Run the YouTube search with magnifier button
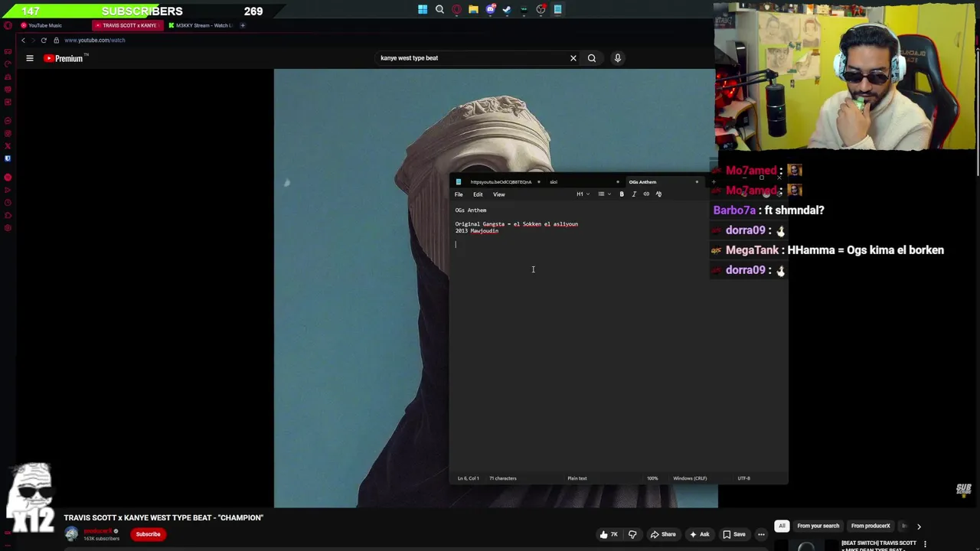The height and width of the screenshot is (551, 980). point(592,58)
